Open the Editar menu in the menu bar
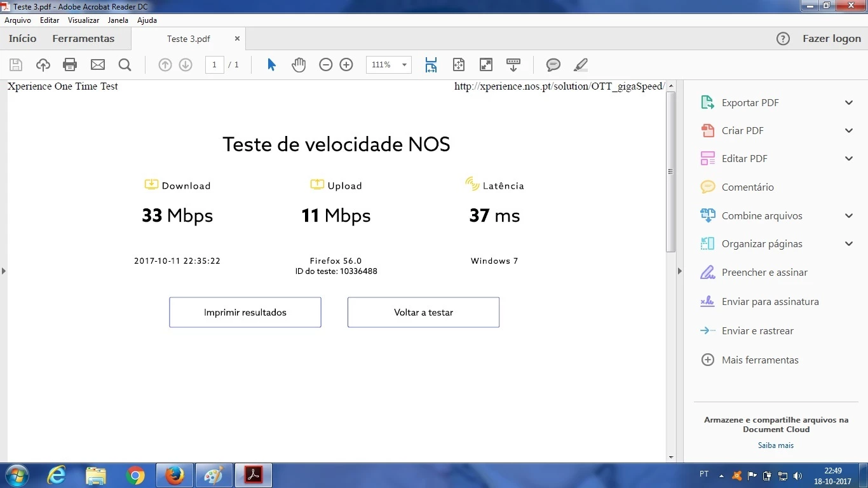This screenshot has width=868, height=488. (50, 20)
